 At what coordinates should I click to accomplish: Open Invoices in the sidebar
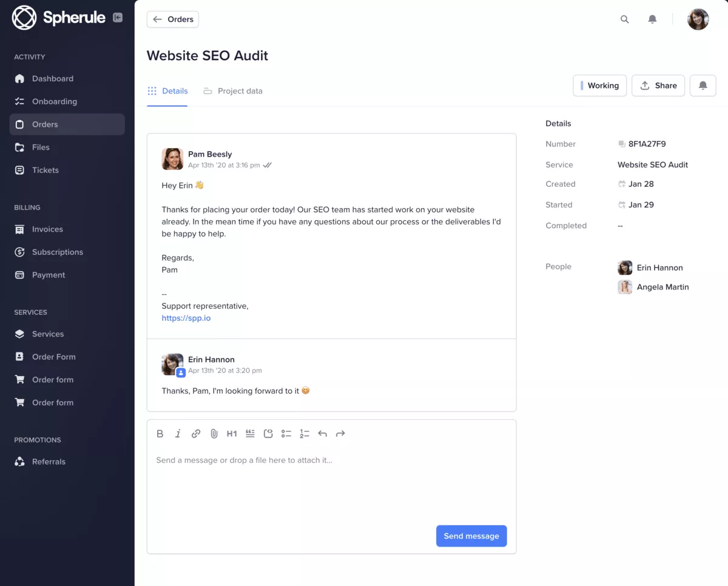[x=47, y=229]
